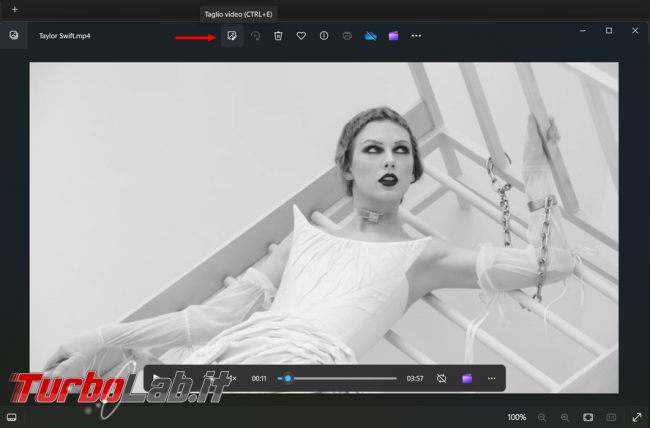Image resolution: width=650 pixels, height=428 pixels.
Task: Change the 1x playback speed
Action: click(233, 378)
